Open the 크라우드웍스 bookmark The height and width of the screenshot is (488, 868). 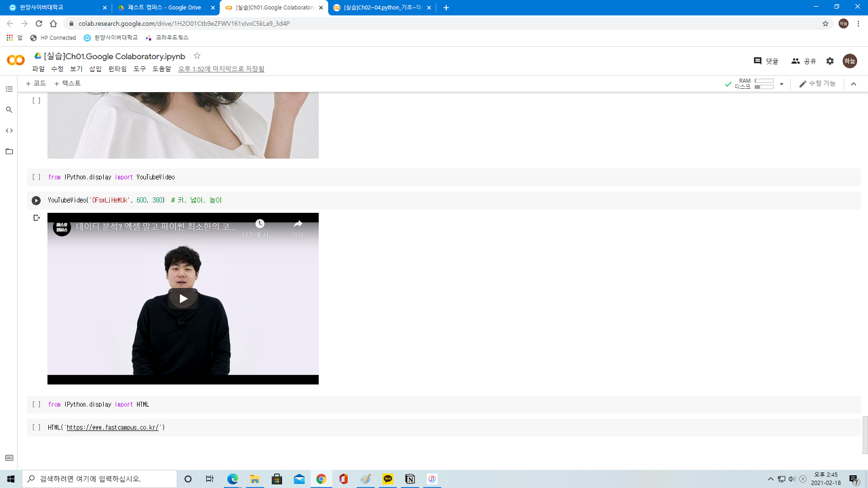(x=167, y=38)
